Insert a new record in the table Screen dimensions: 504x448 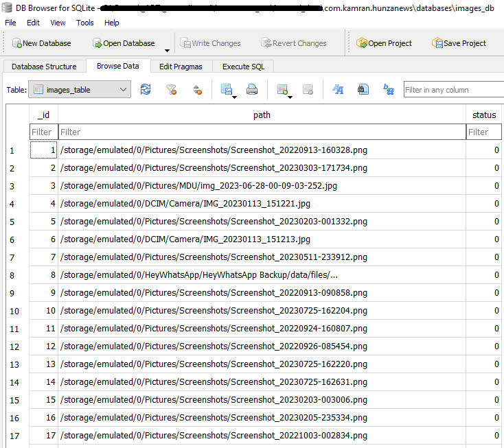click(282, 90)
